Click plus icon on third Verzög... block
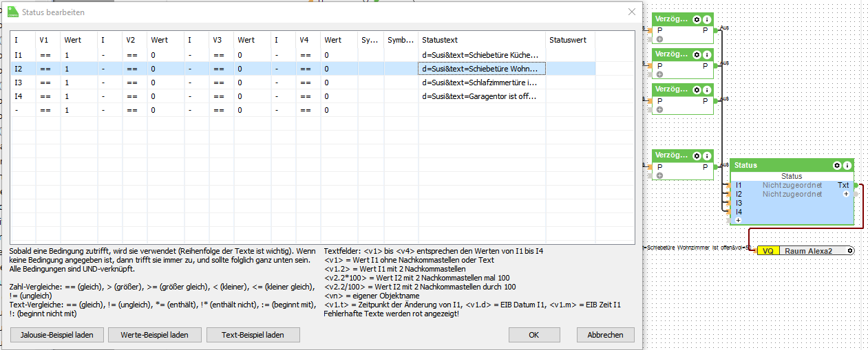868x350 pixels. point(659,110)
